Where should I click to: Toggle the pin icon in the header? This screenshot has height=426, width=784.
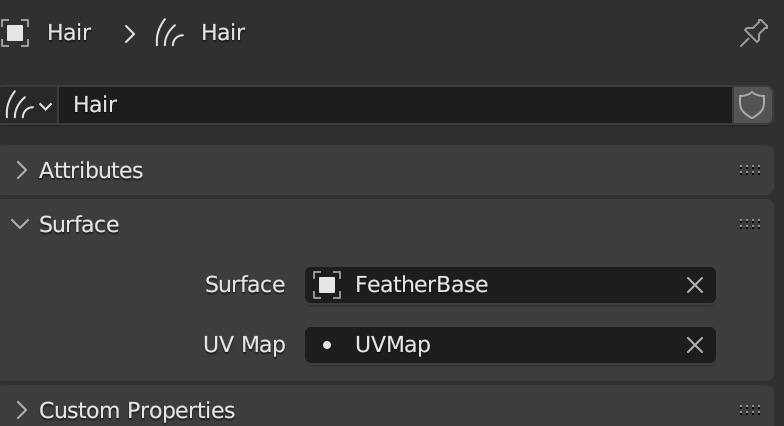point(754,33)
